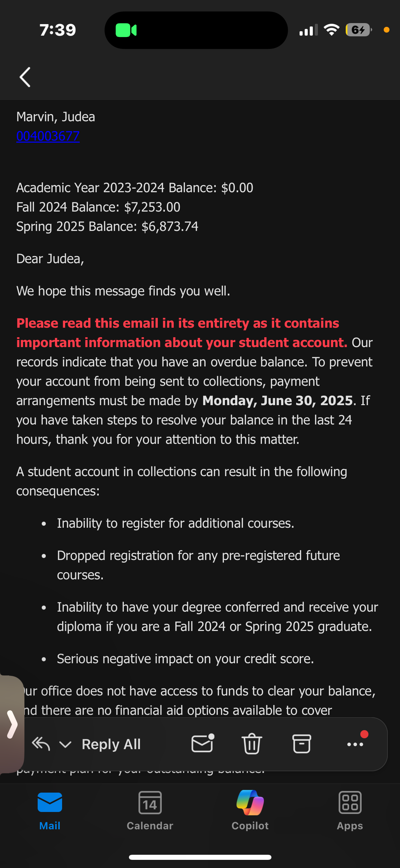
Task: Open the Apps tab
Action: 350,811
